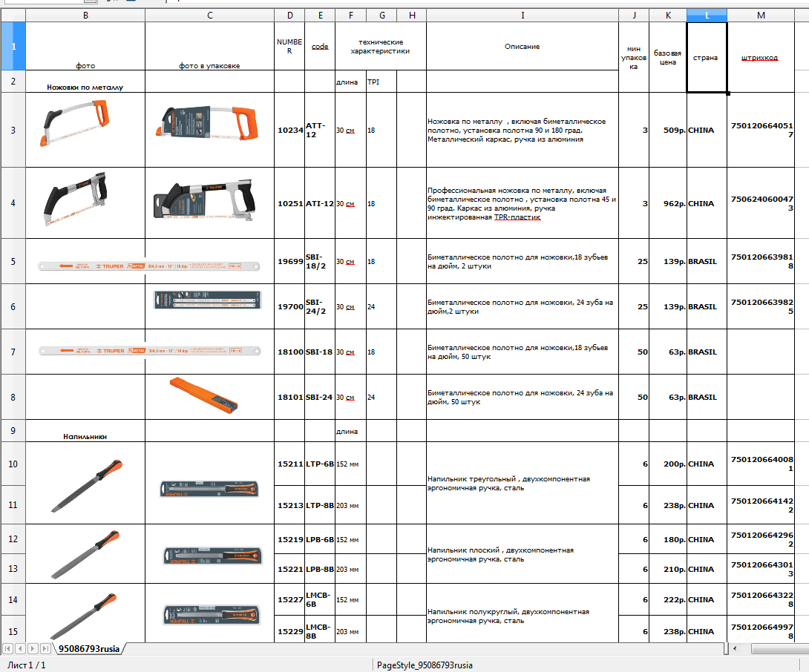The width and height of the screenshot is (809, 672).
Task: Select column I header
Action: 522,15
